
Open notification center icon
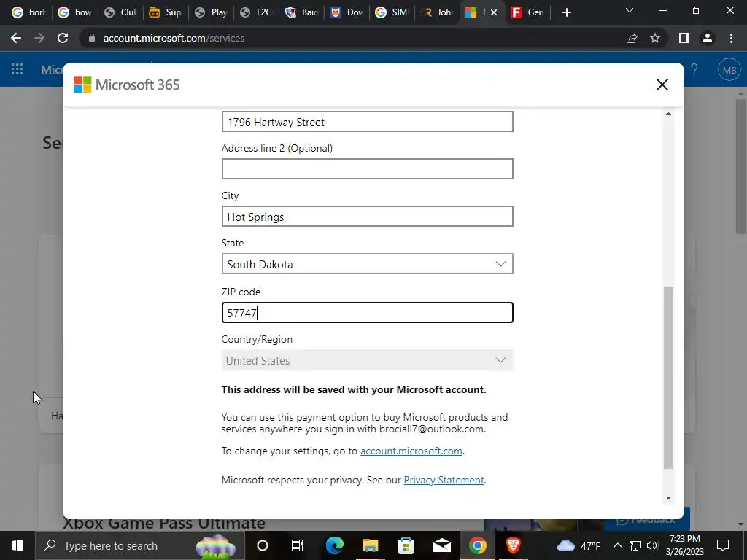tap(723, 545)
